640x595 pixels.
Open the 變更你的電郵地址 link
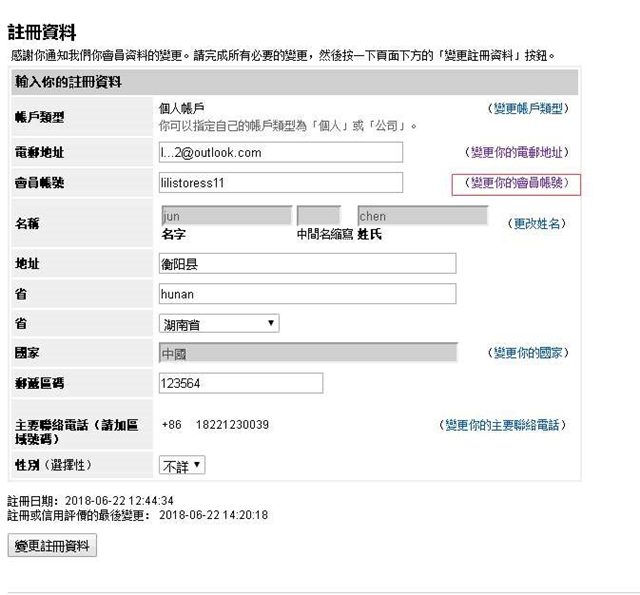519,152
